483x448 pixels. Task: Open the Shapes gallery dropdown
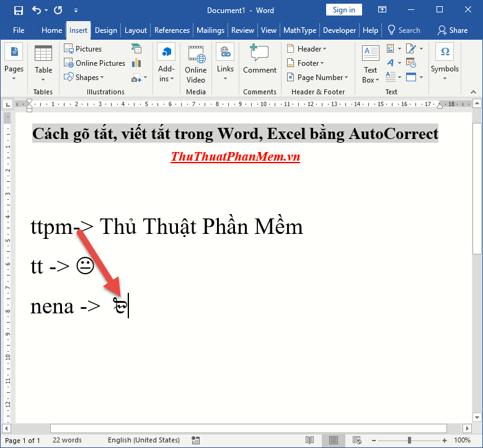(x=84, y=77)
